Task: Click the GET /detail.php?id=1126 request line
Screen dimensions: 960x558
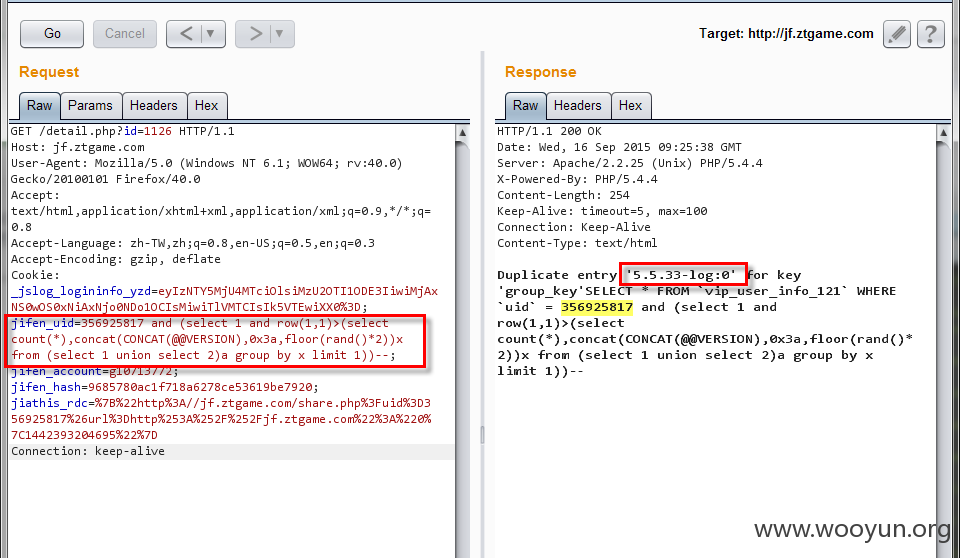Action: (x=122, y=131)
